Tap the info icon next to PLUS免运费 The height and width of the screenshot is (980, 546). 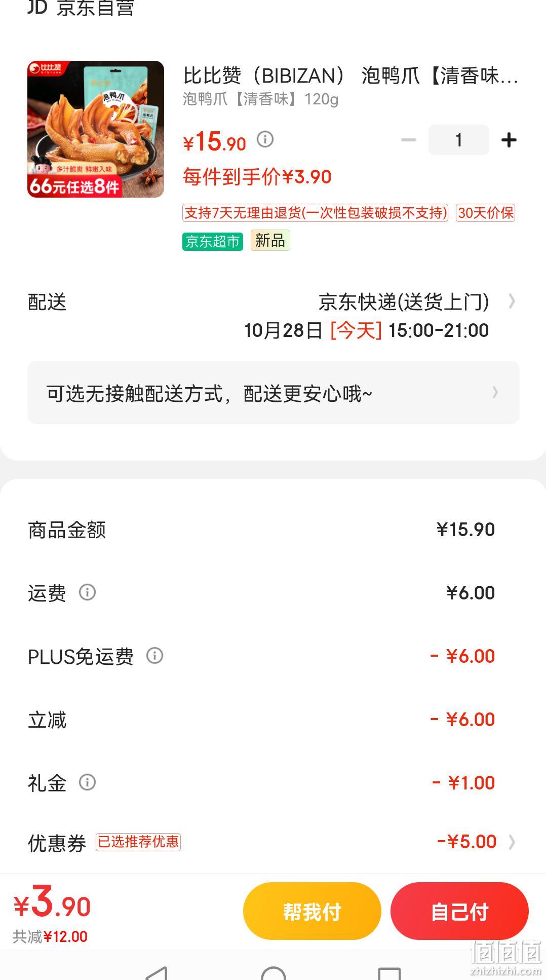(x=154, y=656)
